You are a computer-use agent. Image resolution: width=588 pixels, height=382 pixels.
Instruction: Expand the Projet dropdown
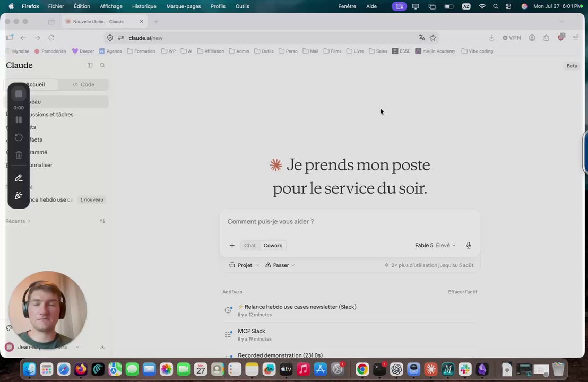click(244, 265)
